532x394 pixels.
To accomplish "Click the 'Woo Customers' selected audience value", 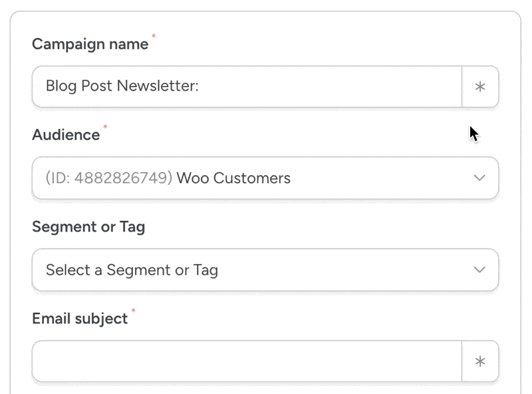I will [x=233, y=178].
